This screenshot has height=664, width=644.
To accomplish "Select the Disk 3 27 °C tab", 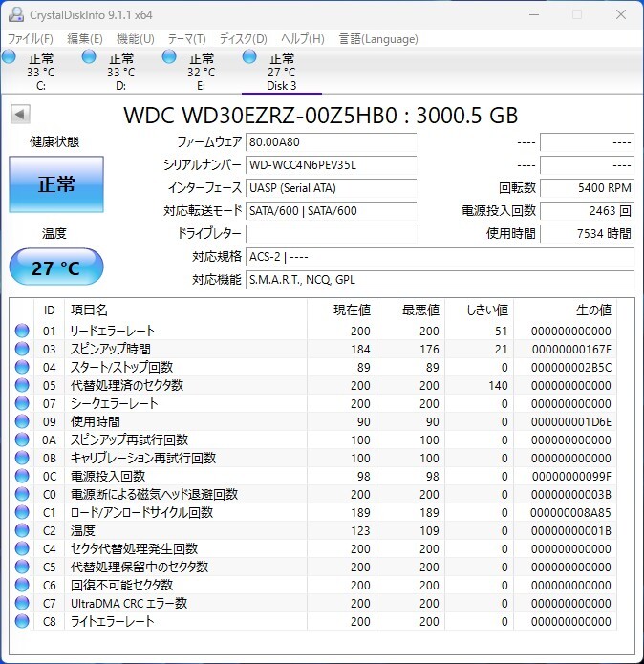I will pyautogui.click(x=282, y=71).
